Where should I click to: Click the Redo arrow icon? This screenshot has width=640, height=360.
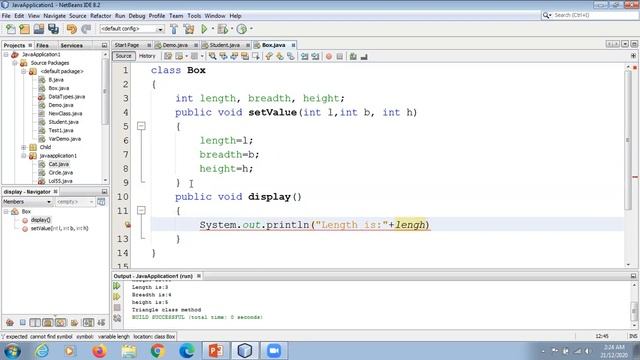coord(86,29)
